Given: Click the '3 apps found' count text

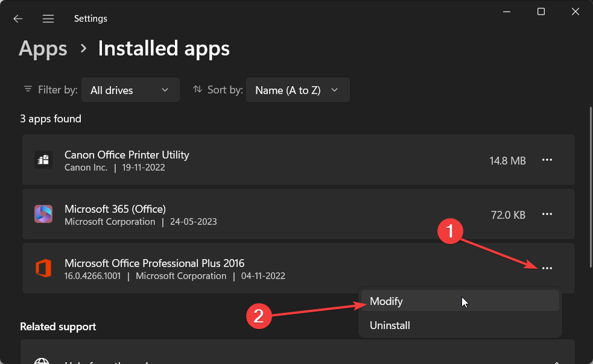Looking at the screenshot, I should [51, 119].
